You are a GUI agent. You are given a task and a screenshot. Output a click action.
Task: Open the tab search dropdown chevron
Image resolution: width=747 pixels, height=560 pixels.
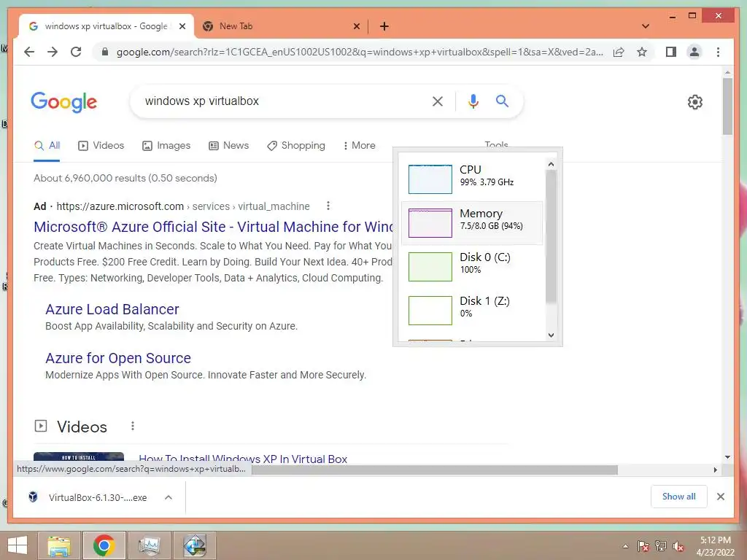click(x=646, y=26)
